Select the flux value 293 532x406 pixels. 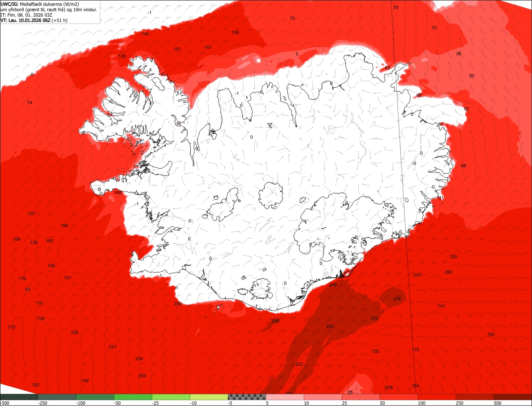point(330,327)
